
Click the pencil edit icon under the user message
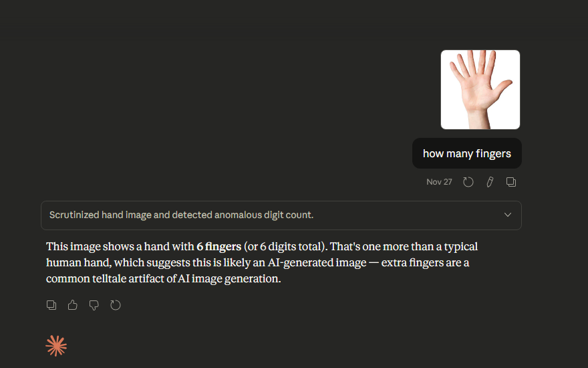click(490, 182)
